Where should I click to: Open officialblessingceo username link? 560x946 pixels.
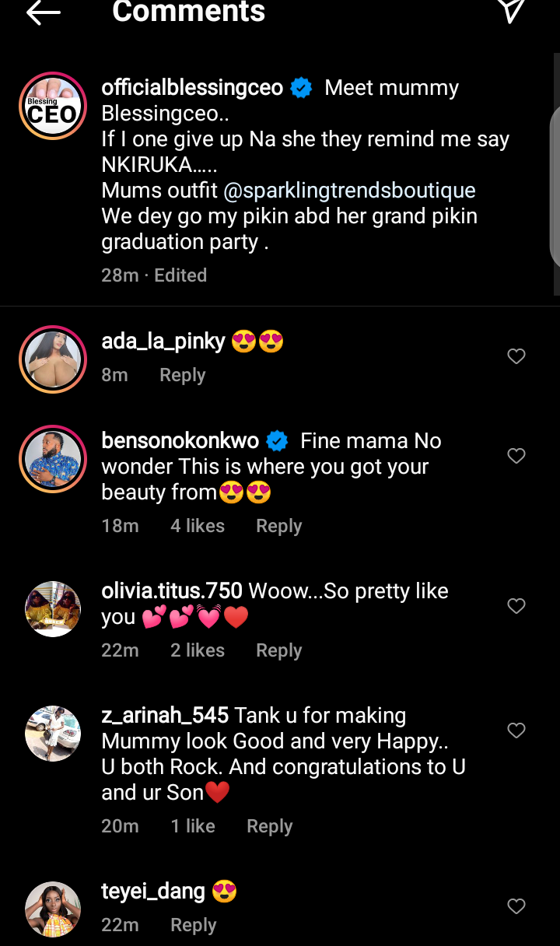tap(192, 88)
